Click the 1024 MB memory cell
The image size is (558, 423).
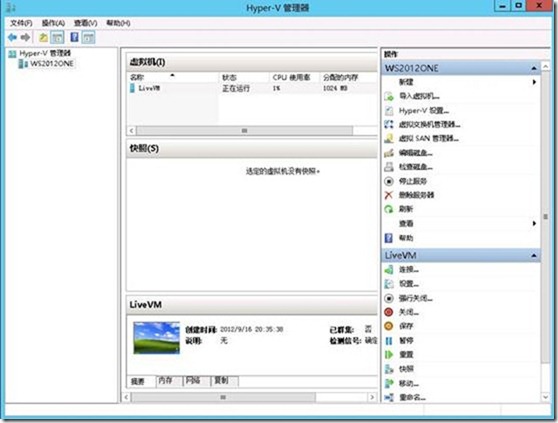tap(335, 88)
